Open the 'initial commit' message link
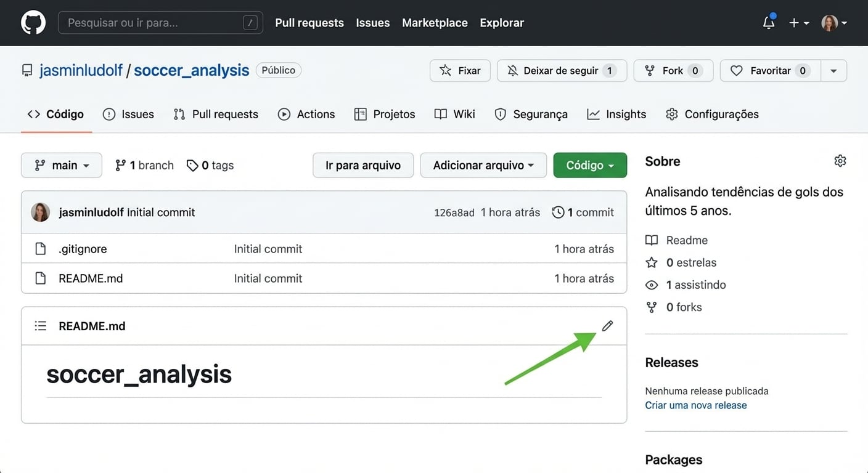 click(x=161, y=212)
